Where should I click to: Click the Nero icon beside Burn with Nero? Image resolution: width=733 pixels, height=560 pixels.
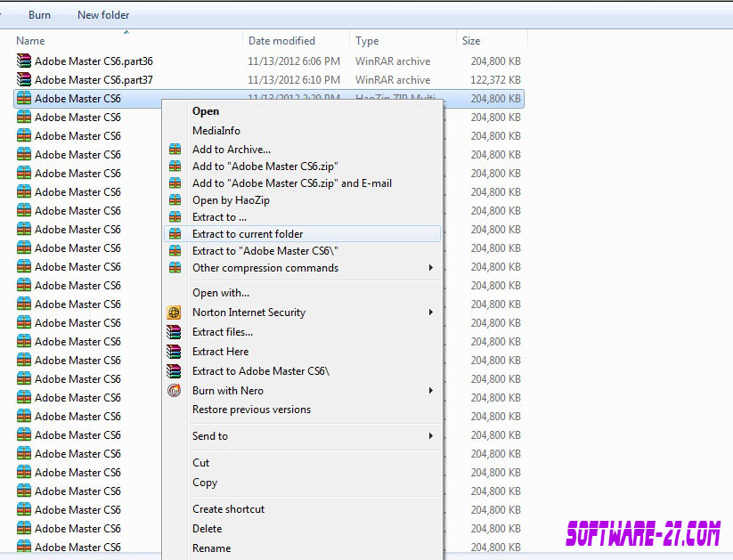[x=174, y=390]
